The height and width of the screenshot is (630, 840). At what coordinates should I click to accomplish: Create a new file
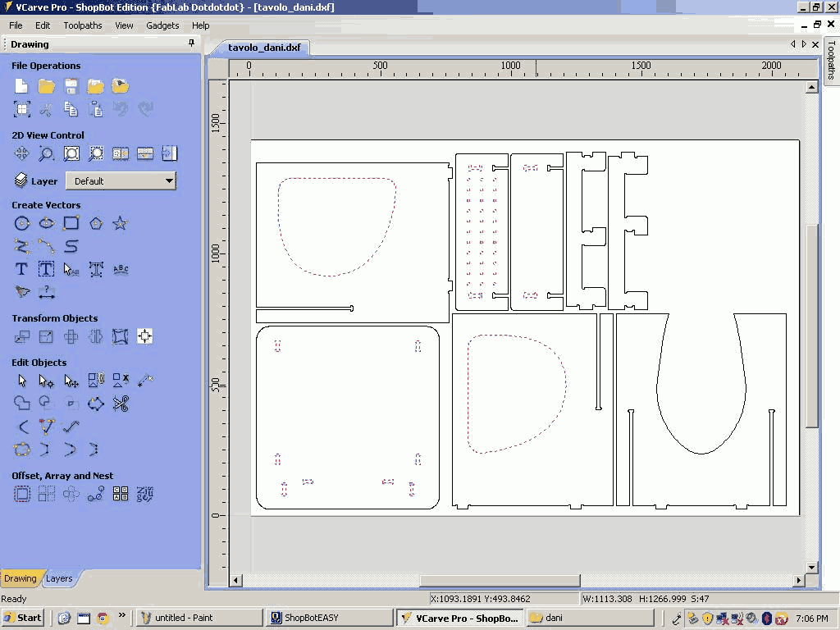(21, 85)
